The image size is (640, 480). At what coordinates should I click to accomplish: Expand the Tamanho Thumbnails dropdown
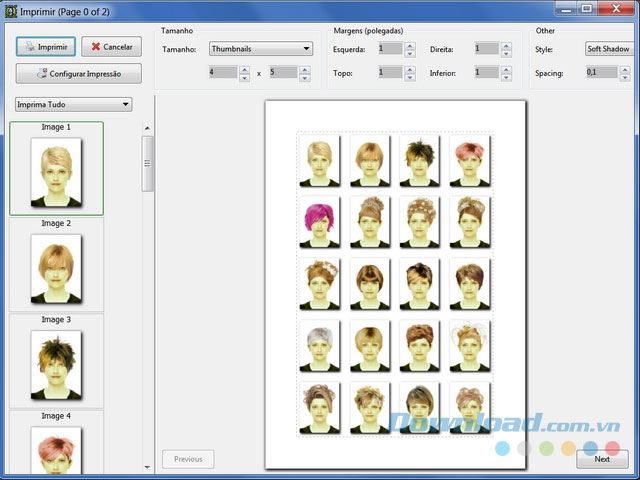260,48
